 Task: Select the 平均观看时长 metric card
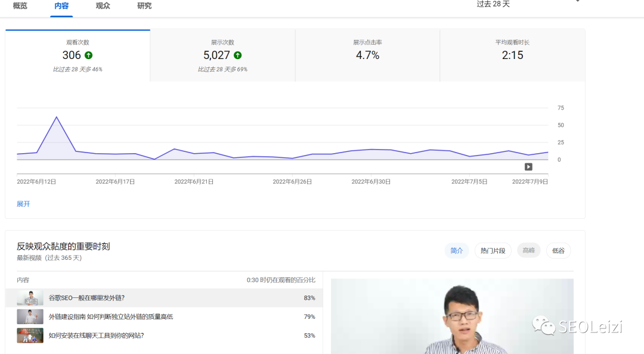(x=513, y=55)
